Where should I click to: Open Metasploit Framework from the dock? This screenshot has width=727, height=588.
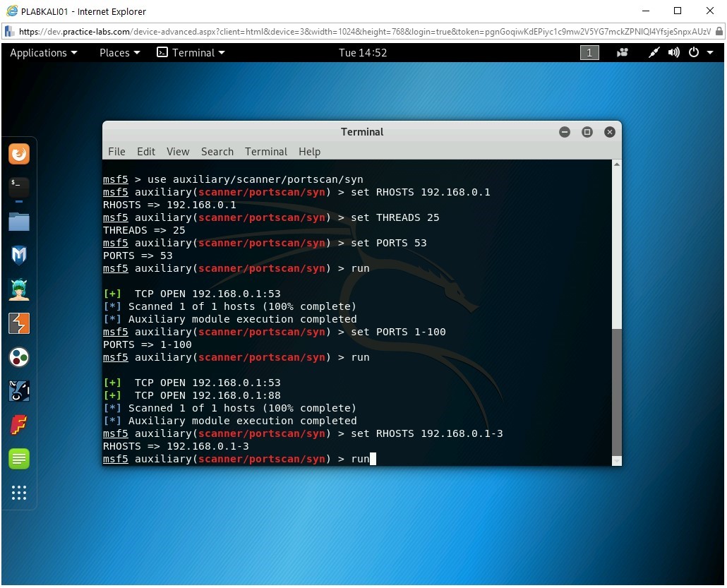[19, 256]
